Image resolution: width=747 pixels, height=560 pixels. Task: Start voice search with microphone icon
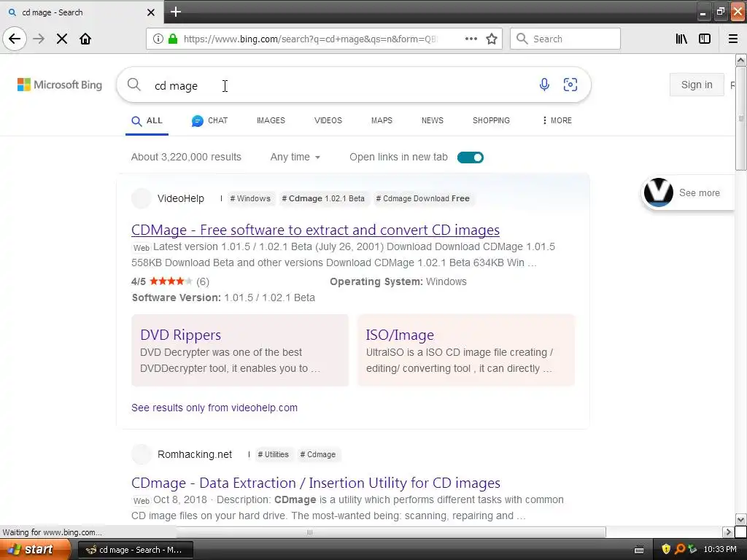544,85
